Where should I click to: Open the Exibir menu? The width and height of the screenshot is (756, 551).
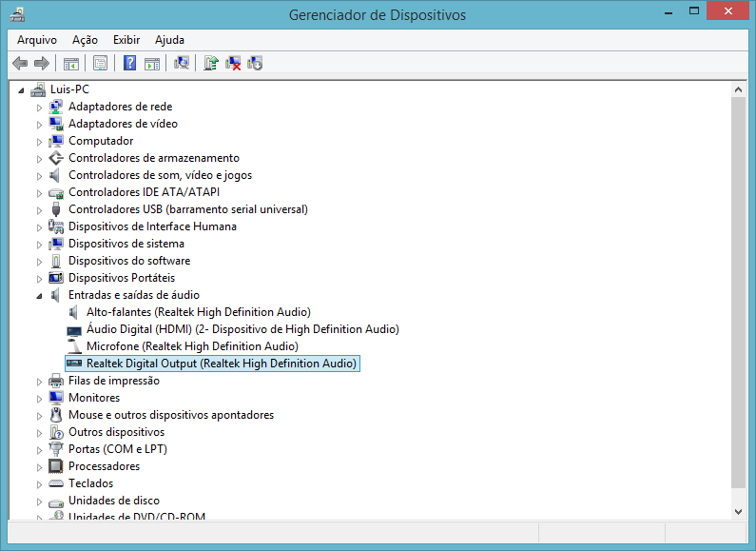pos(126,40)
